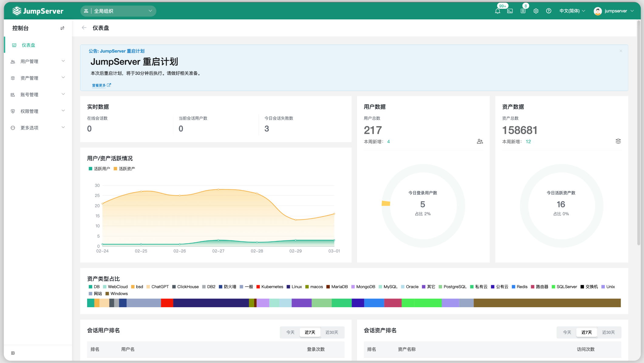Click the 资产总数 value 158681
Image resolution: width=644 pixels, height=363 pixels.
point(520,130)
